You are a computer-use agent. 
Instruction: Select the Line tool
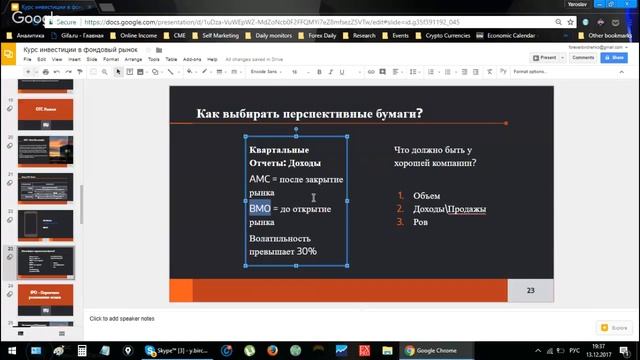point(171,72)
